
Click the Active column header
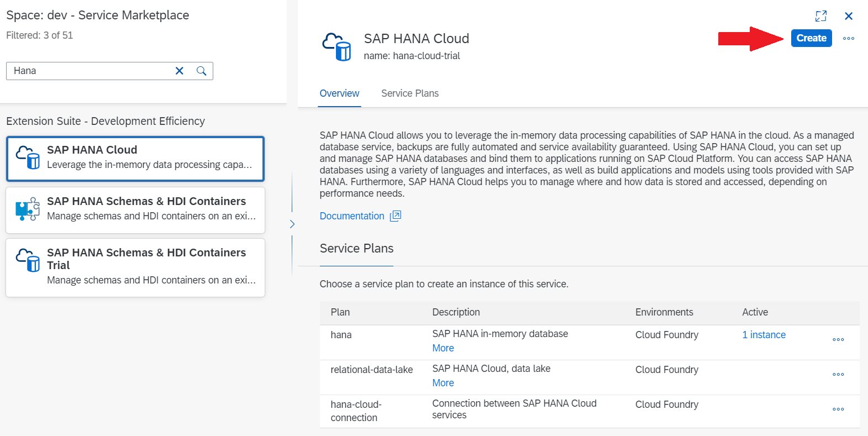click(x=755, y=312)
